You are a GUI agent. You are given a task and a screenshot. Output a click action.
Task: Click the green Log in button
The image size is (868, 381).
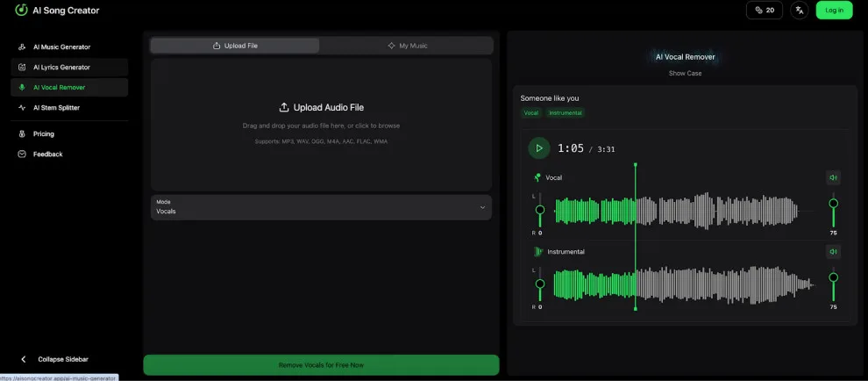[x=834, y=10]
